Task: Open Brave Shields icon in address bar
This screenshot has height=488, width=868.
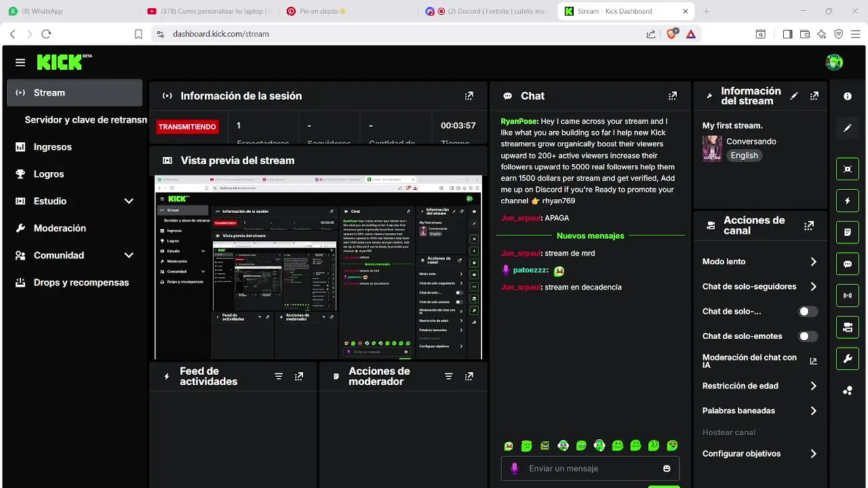Action: (x=672, y=33)
